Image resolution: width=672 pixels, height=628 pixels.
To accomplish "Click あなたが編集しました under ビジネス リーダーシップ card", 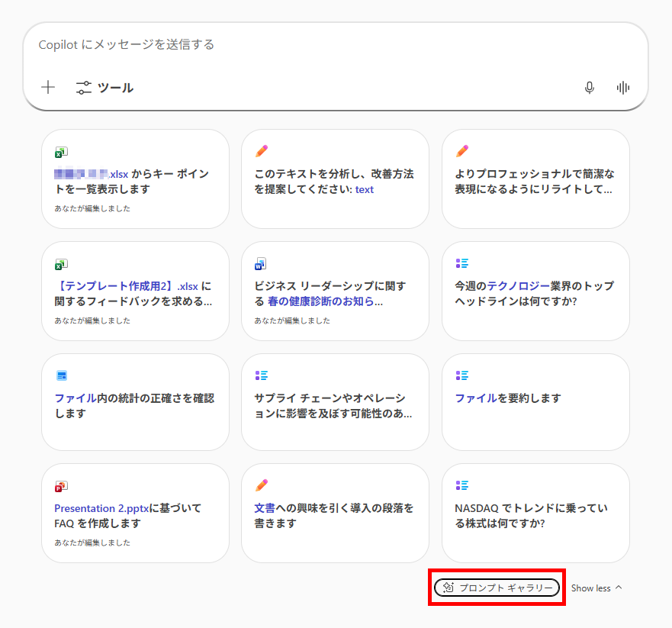I will pyautogui.click(x=292, y=320).
